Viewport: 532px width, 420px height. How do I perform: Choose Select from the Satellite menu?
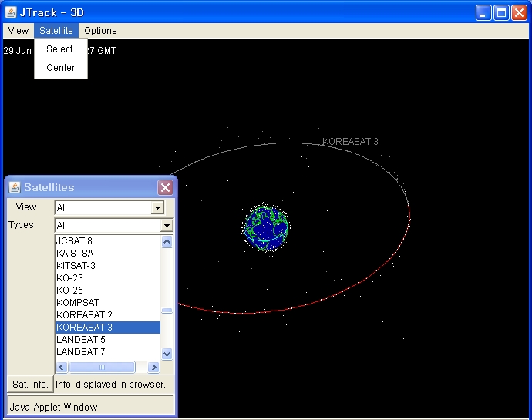(x=59, y=49)
